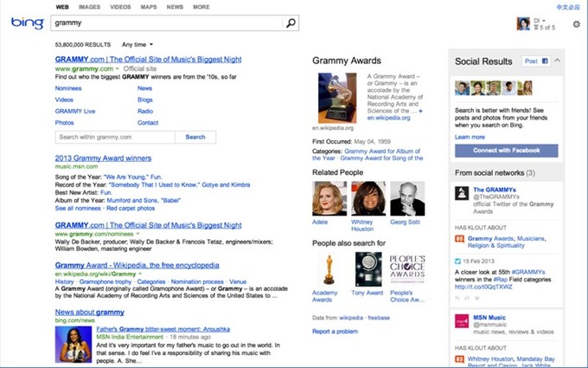Click the freebase data source link
The image size is (588, 368).
tap(379, 318)
